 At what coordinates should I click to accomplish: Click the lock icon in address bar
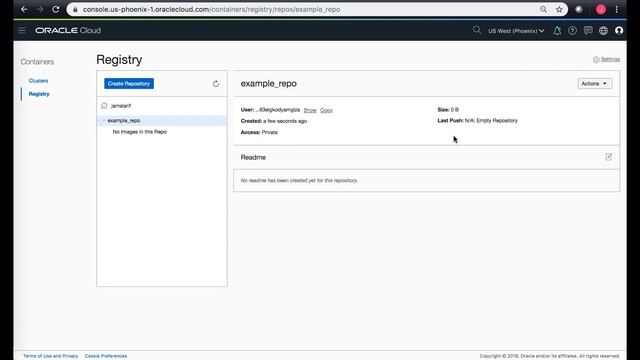75,9
